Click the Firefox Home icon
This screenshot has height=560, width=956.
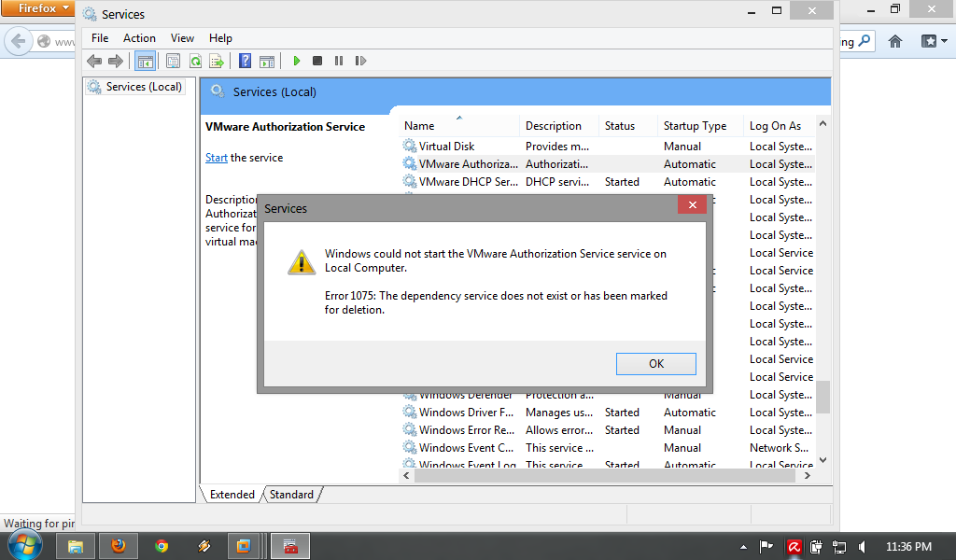pos(894,41)
